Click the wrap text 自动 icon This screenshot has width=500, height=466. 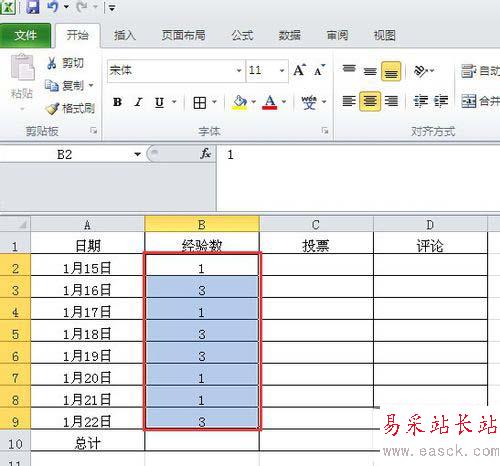coord(468,71)
